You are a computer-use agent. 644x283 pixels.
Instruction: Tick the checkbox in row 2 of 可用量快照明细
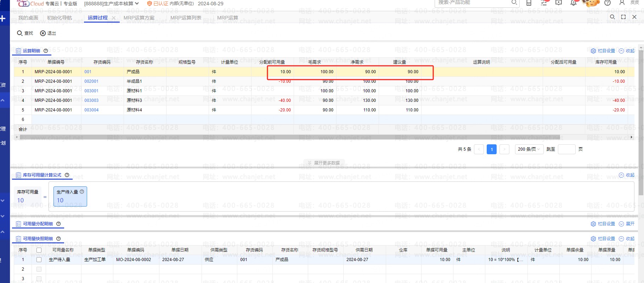pos(39,269)
